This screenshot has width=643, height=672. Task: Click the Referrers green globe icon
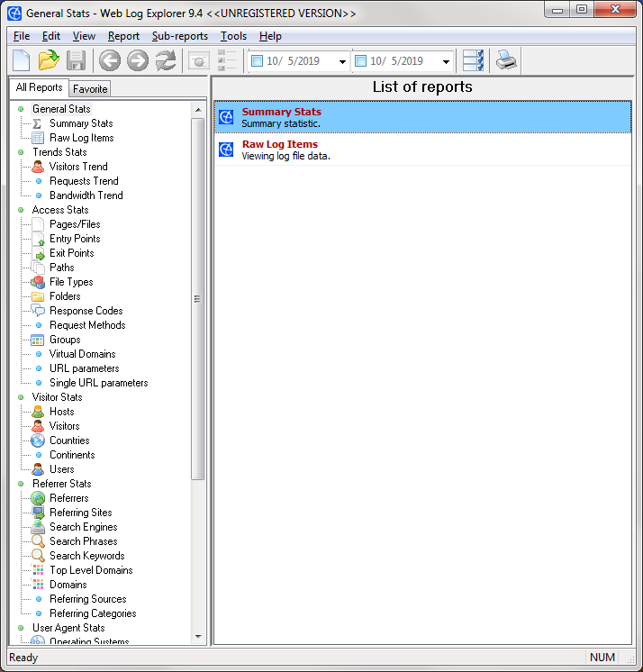[x=38, y=498]
